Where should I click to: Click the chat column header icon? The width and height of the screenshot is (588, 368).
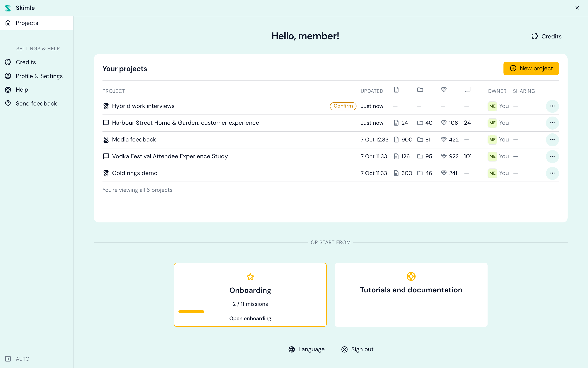(468, 90)
